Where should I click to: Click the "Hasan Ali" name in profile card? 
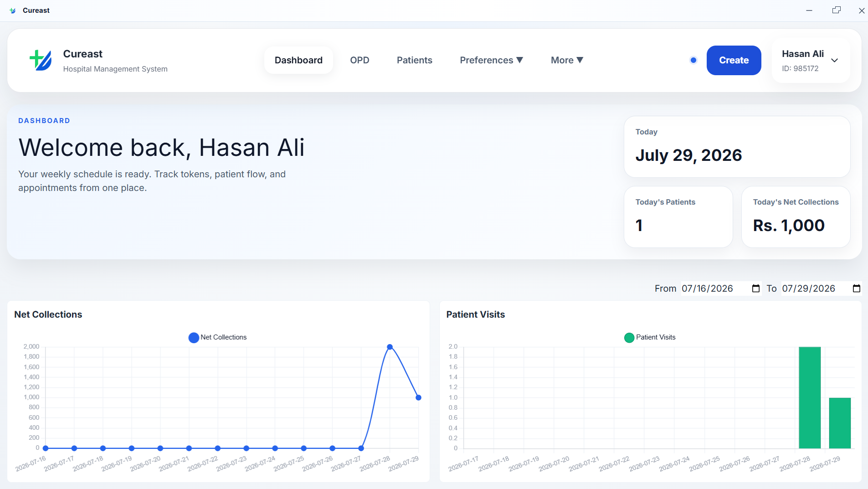click(x=803, y=54)
